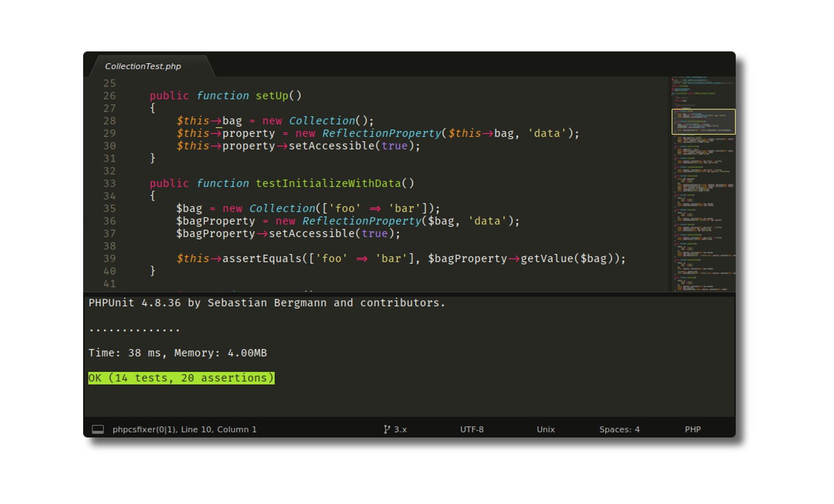Image resolution: width=834 pixels, height=504 pixels.
Task: Click line number 33 in gutter
Action: coord(110,183)
